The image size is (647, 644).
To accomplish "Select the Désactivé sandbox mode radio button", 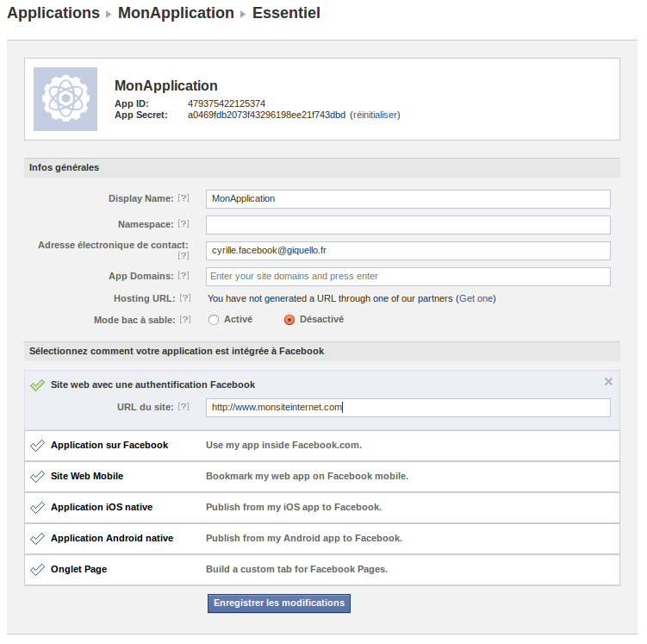I will pos(289,320).
